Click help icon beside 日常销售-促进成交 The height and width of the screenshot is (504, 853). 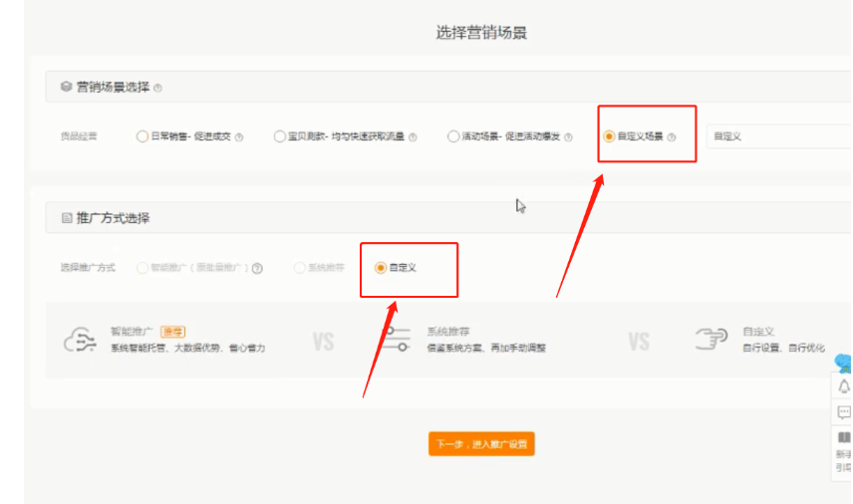point(239,137)
